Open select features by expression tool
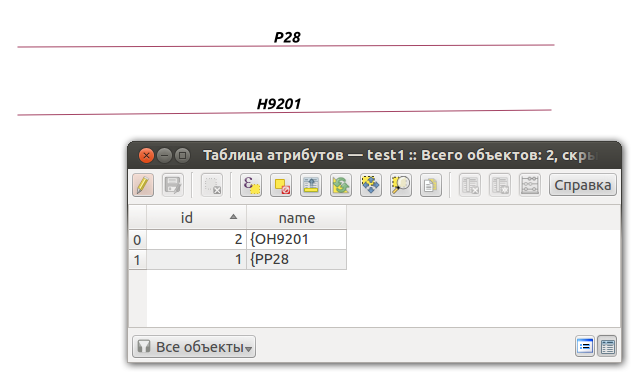The width and height of the screenshot is (640, 387). coord(251,185)
